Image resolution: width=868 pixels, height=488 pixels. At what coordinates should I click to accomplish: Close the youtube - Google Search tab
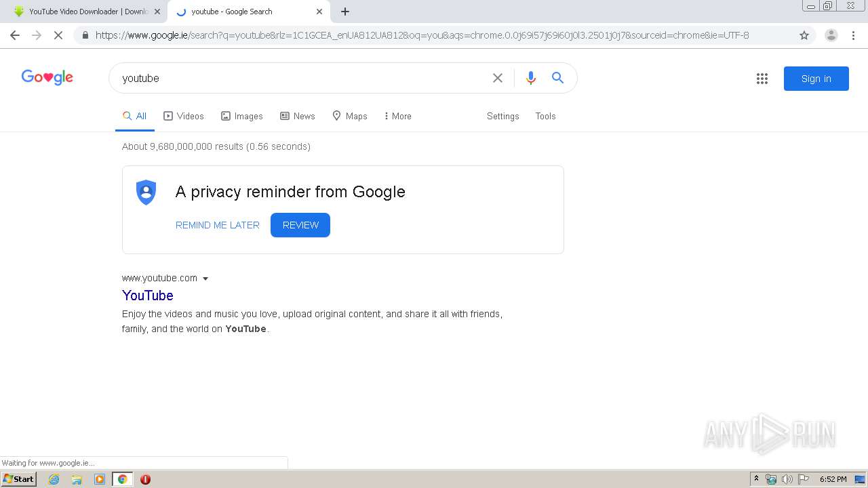(319, 12)
